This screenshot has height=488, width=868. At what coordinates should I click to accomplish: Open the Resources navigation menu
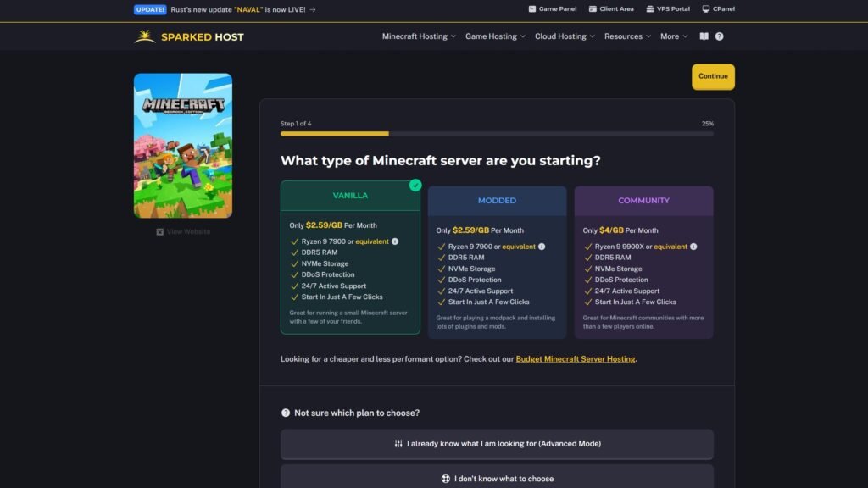[x=627, y=36]
